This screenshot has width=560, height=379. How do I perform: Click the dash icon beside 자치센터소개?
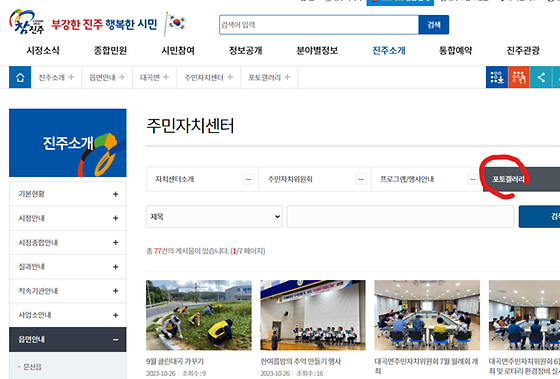pyautogui.click(x=248, y=179)
